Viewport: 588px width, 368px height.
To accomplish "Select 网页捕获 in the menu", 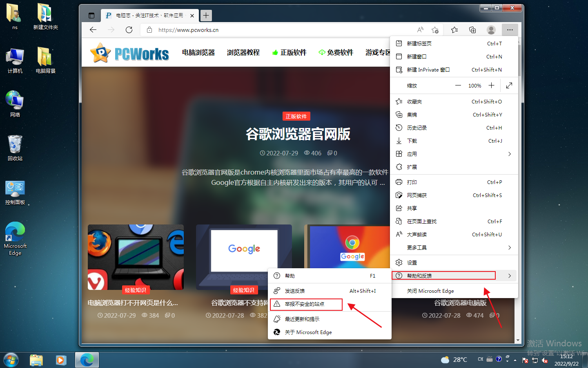I will pos(454,195).
